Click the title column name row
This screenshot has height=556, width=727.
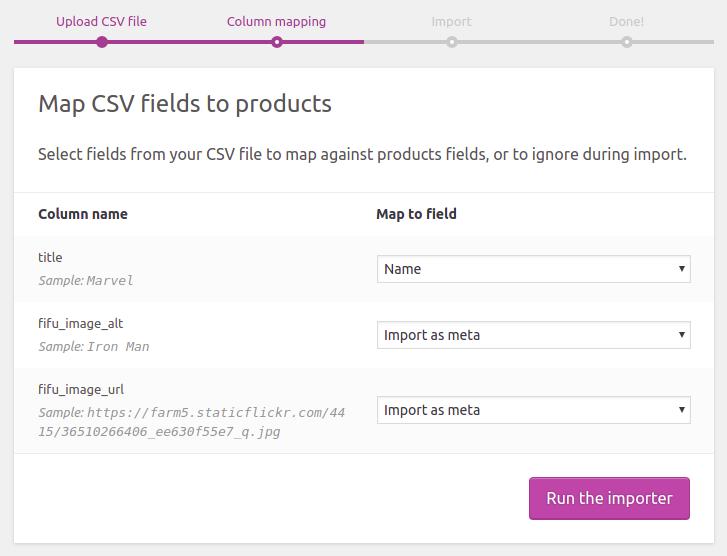coord(50,257)
